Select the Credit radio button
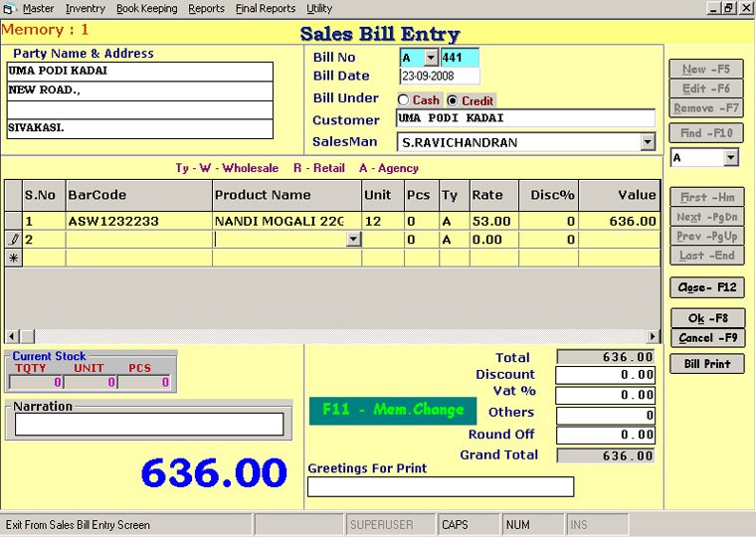Image resolution: width=756 pixels, height=537 pixels. click(x=453, y=100)
